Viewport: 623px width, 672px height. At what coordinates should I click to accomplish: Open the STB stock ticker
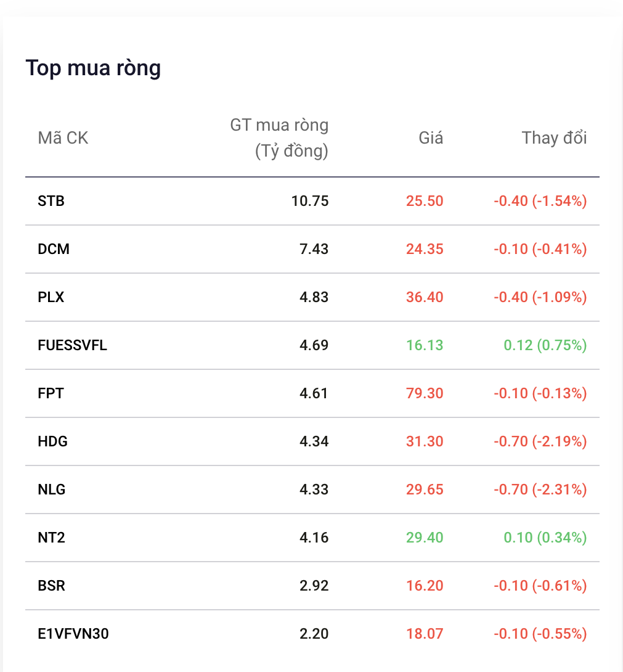pos(51,201)
